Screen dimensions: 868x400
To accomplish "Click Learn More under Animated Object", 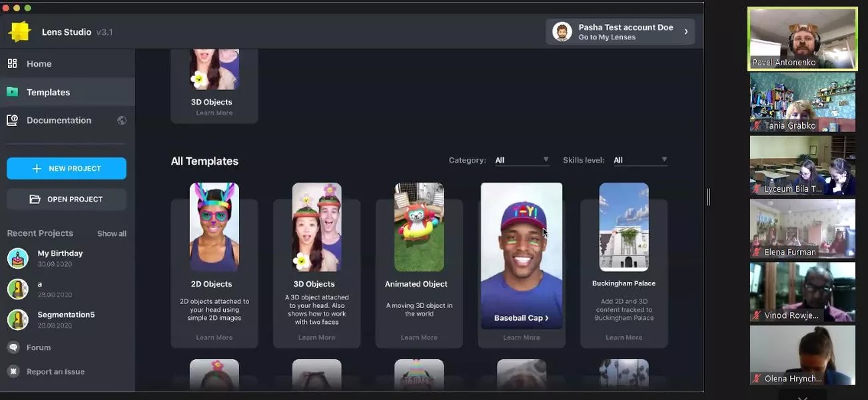I will tap(419, 337).
